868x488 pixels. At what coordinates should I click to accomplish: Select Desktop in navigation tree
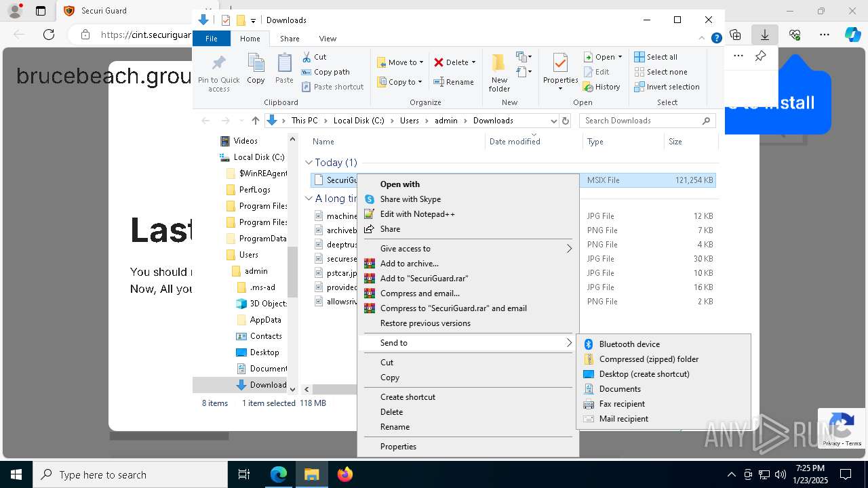[264, 352]
